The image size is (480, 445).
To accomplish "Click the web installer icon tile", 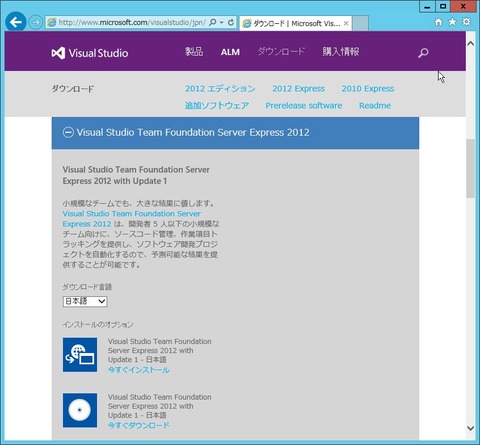I will click(80, 355).
